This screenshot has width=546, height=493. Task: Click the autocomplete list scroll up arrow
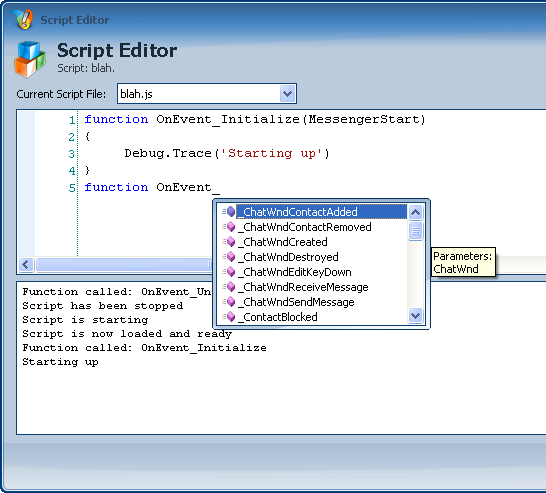[415, 212]
